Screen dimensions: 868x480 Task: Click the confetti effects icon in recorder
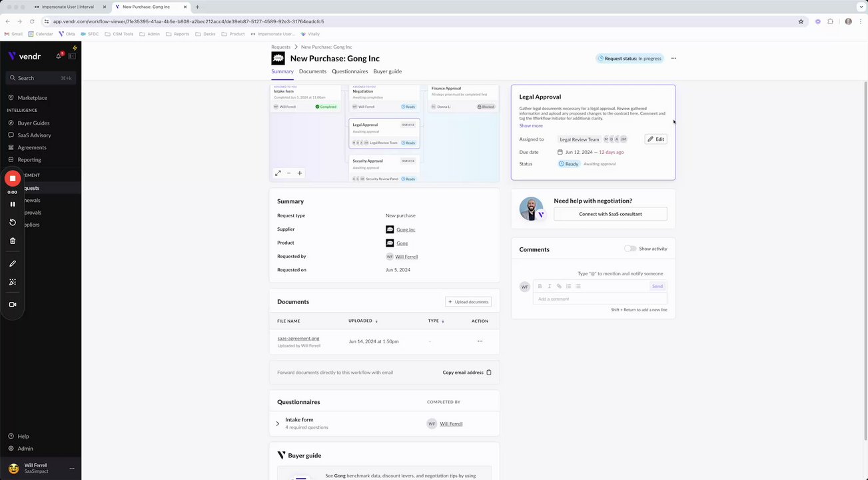pyautogui.click(x=13, y=282)
